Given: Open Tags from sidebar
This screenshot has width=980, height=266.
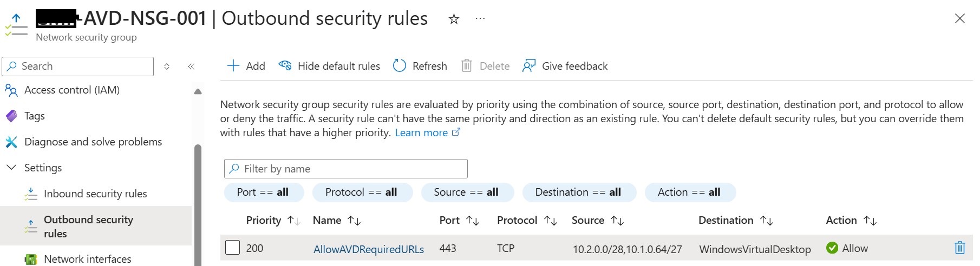Looking at the screenshot, I should click(x=35, y=116).
